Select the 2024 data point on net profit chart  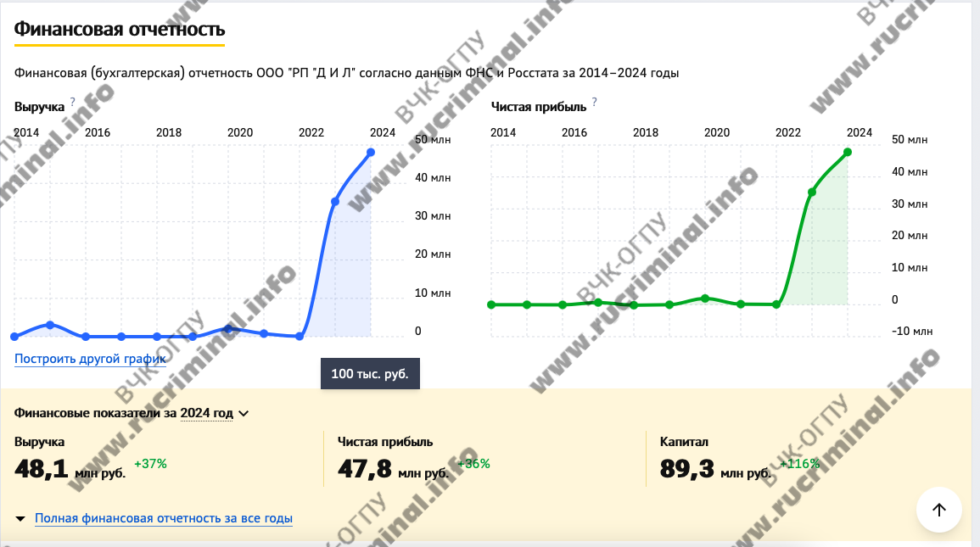(848, 153)
